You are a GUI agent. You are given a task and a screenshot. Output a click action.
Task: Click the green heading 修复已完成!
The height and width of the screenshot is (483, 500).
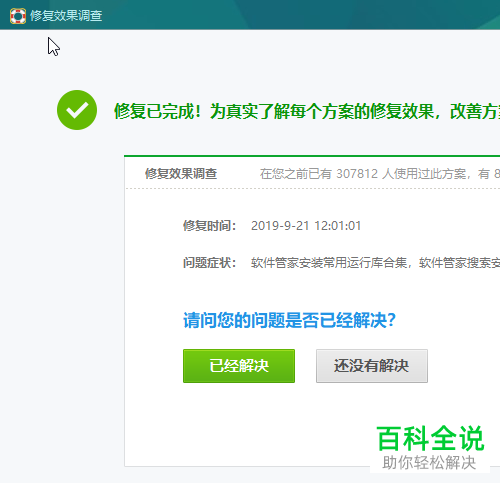(x=157, y=111)
